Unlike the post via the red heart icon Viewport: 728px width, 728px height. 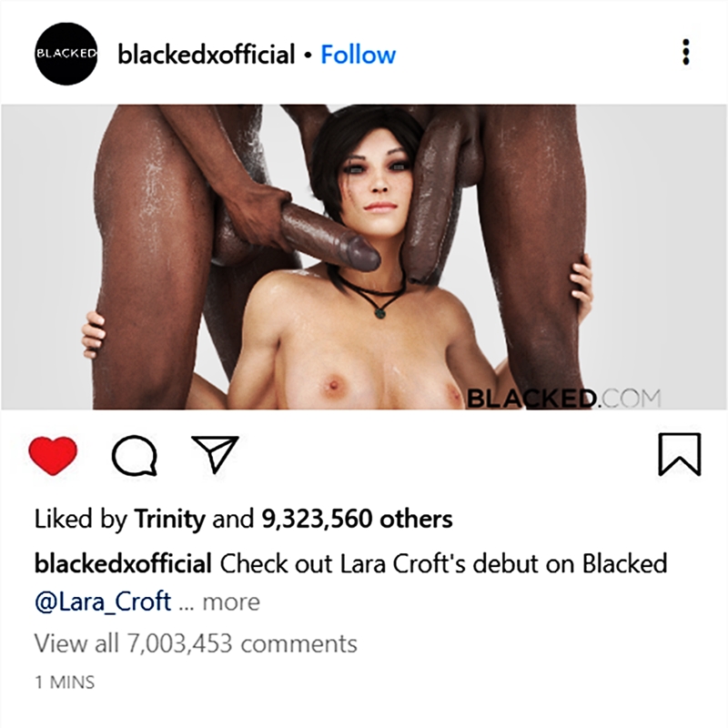pos(53,456)
